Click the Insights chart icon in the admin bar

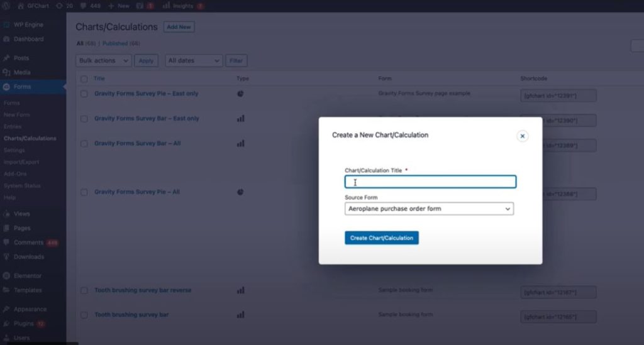[166, 6]
